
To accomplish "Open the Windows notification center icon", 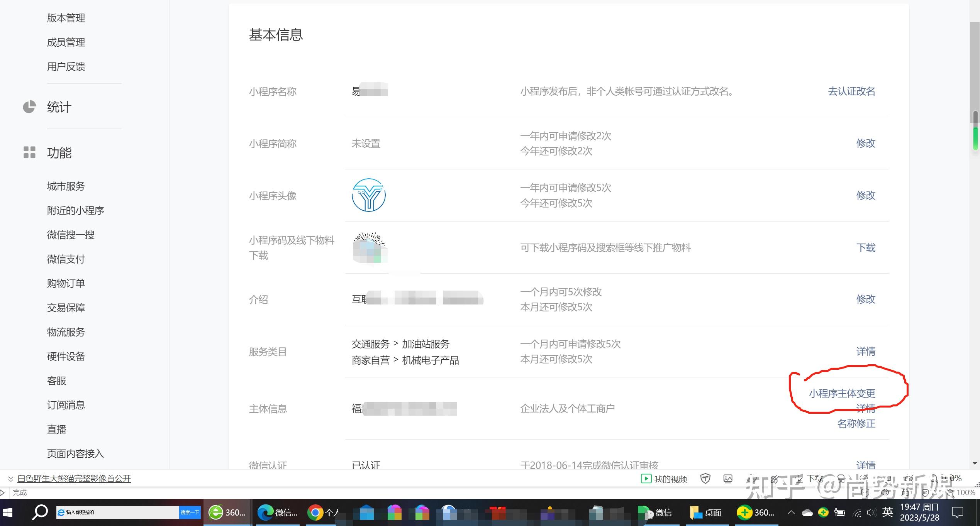I will [x=957, y=512].
